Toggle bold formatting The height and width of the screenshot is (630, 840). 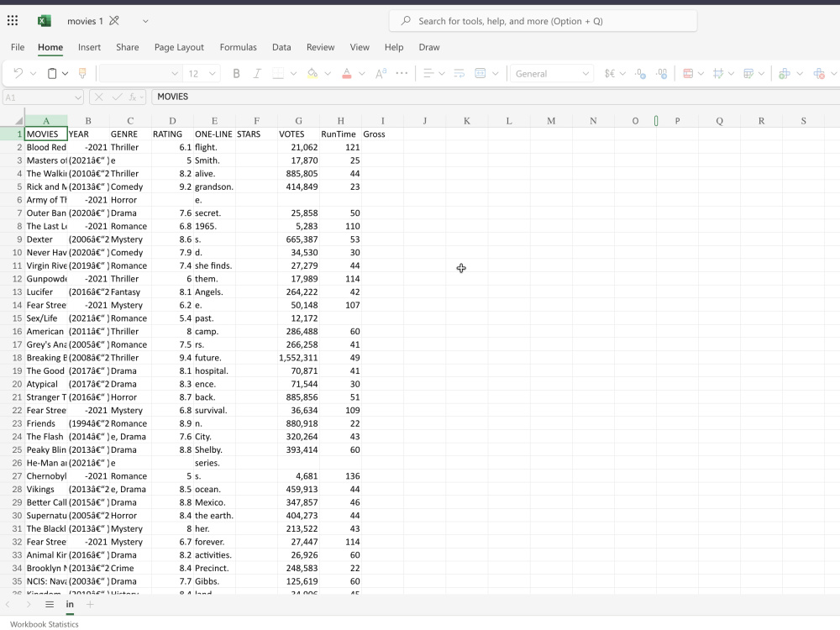pos(236,73)
